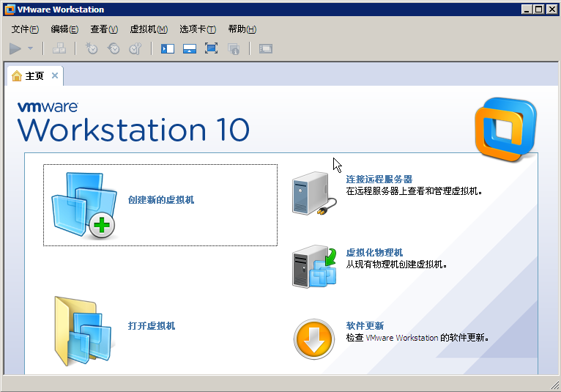Click the revert to snapshot icon
The image size is (561, 392).
(x=114, y=48)
